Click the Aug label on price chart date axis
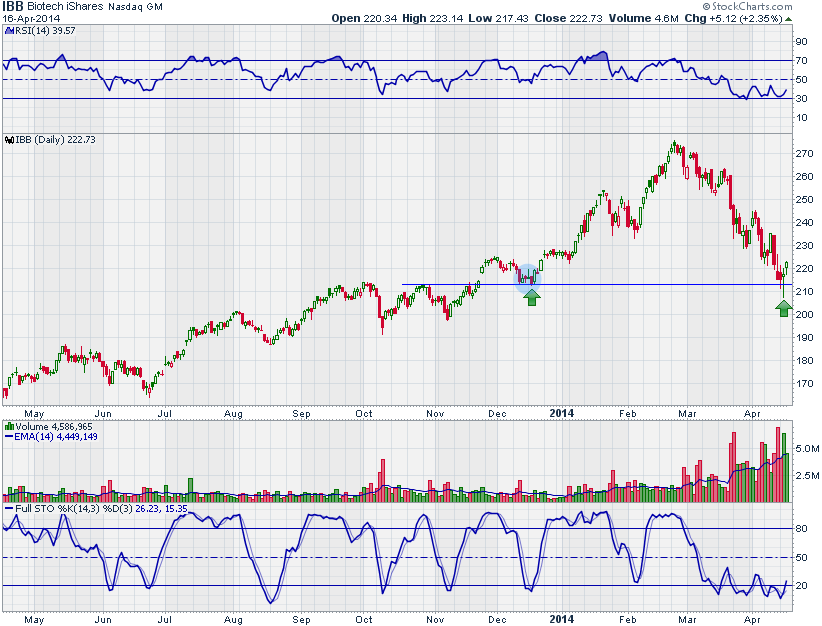The width and height of the screenshot is (822, 626). click(233, 414)
